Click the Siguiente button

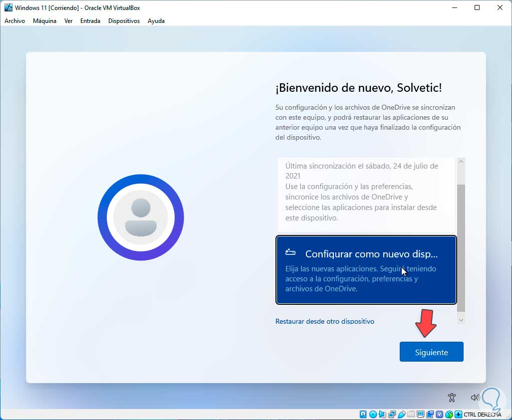click(x=431, y=352)
